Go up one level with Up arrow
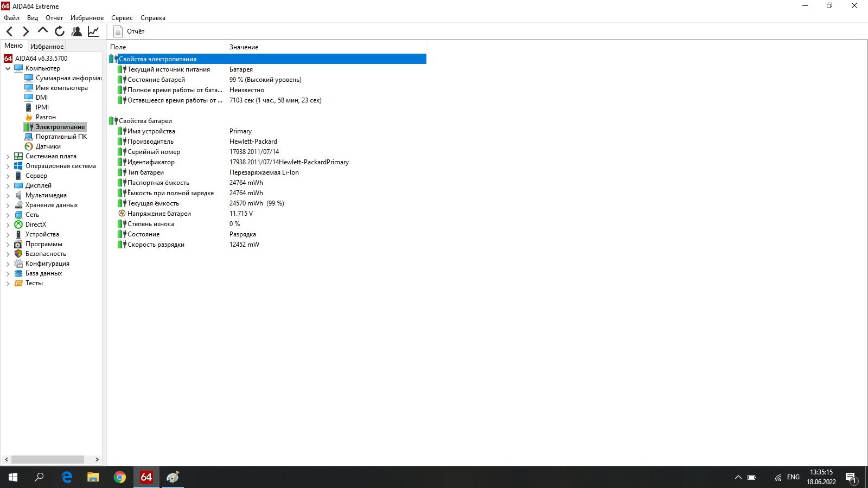The height and width of the screenshot is (488, 868). click(x=42, y=31)
